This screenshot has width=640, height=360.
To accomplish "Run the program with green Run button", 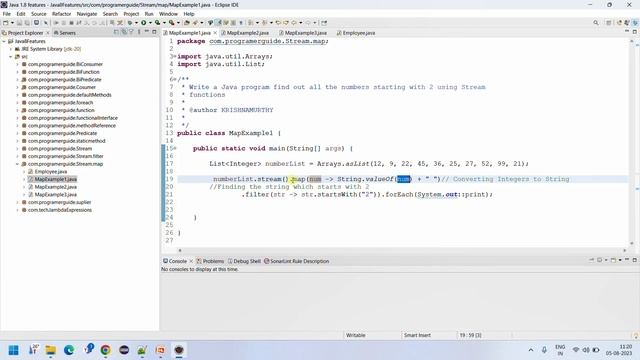I will 143,23.
